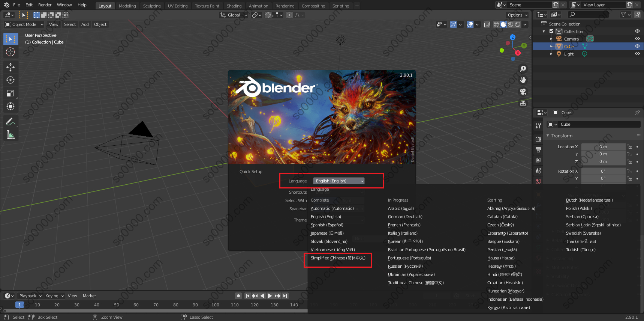
Task: Choose Simplified Chinese language option
Action: coord(338,258)
